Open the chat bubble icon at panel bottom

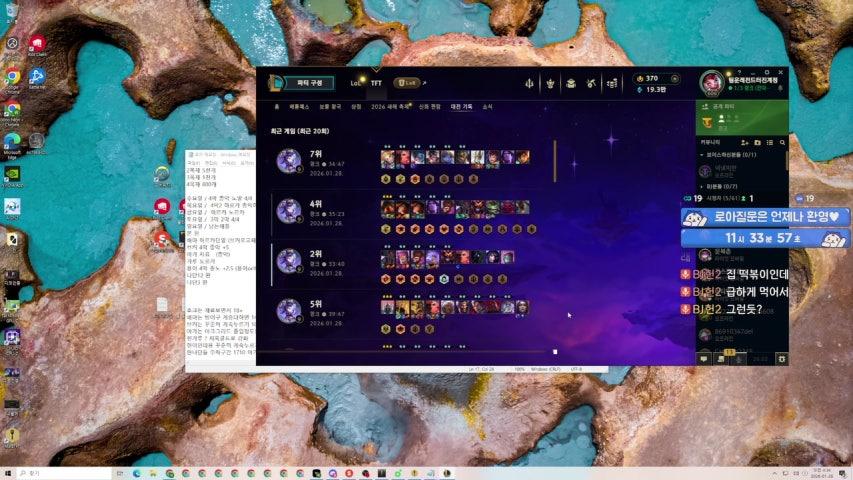[705, 358]
